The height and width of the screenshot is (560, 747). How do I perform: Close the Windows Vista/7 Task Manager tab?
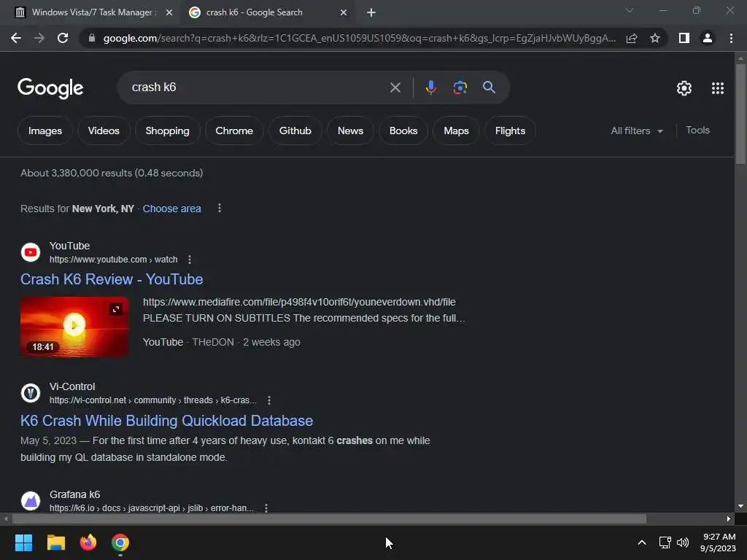(169, 13)
